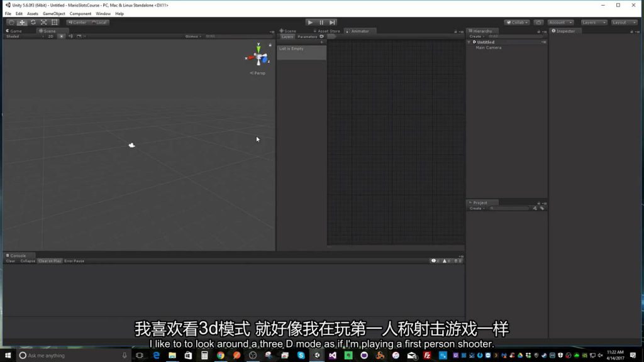This screenshot has width=644, height=362.
Task: Select the Rect transform tool
Action: click(x=53, y=22)
